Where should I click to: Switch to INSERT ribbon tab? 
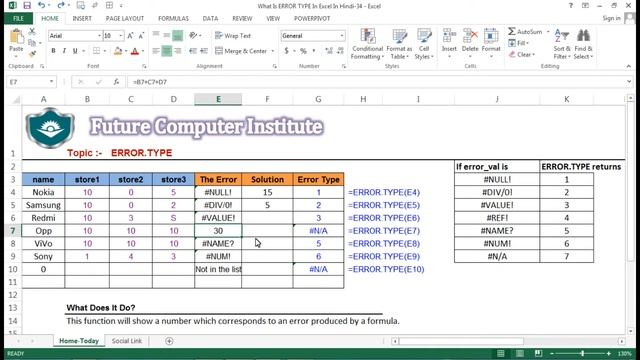[x=82, y=18]
